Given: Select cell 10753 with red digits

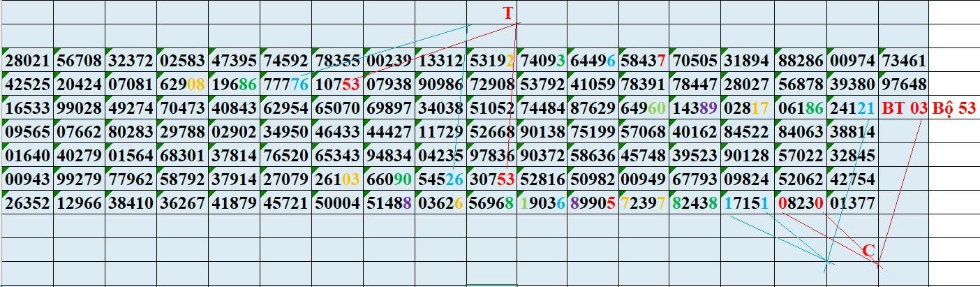Looking at the screenshot, I should [x=337, y=85].
